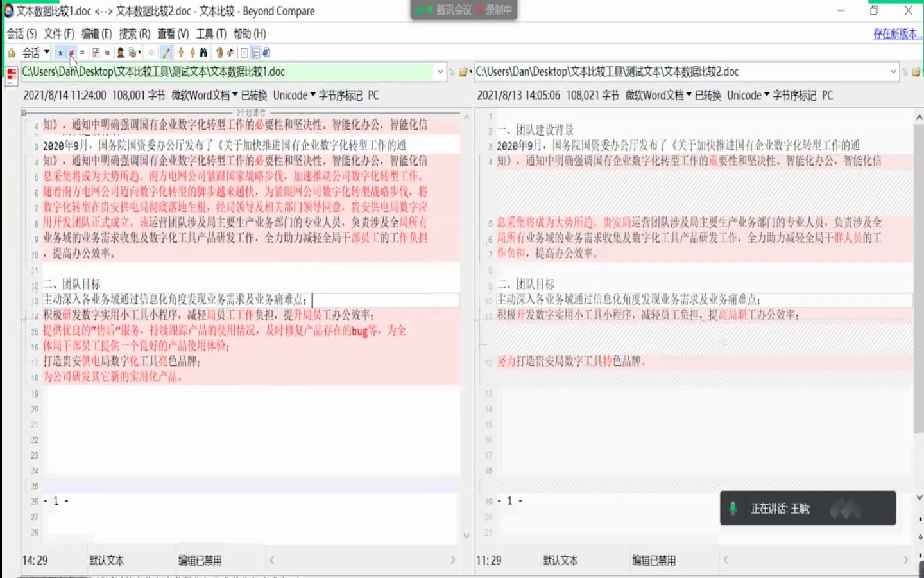Image resolution: width=924 pixels, height=578 pixels.
Task: Click the show same items equals icon
Action: pos(82,53)
